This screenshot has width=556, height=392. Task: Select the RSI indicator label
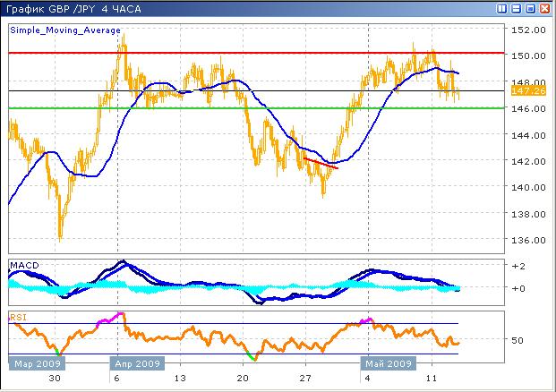(x=18, y=316)
